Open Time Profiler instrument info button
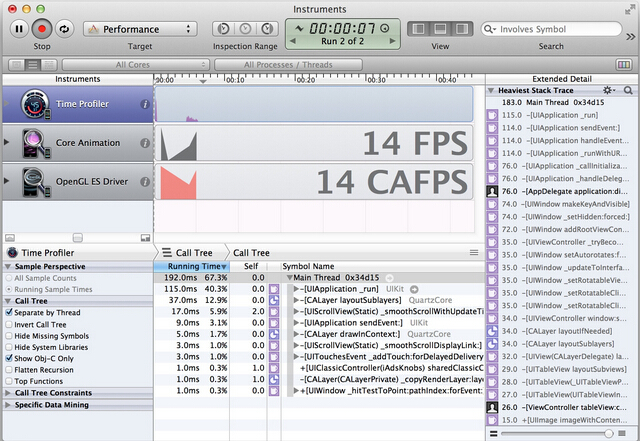This screenshot has height=441, width=640. tap(145, 104)
